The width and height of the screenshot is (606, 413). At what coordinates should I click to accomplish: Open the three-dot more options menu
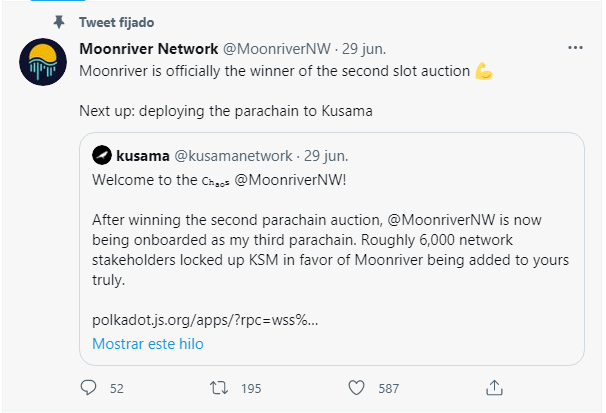576,47
